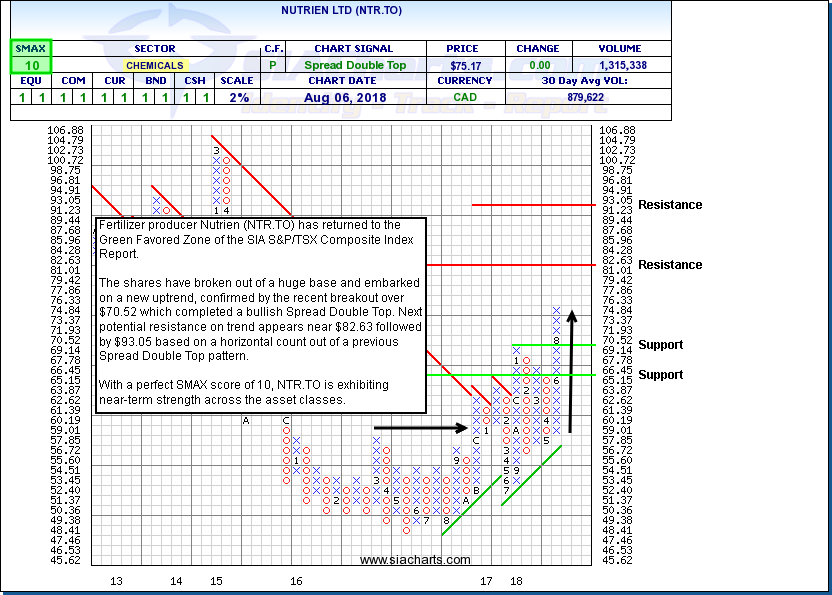Click the upward black arrow on the chart

click(x=573, y=370)
